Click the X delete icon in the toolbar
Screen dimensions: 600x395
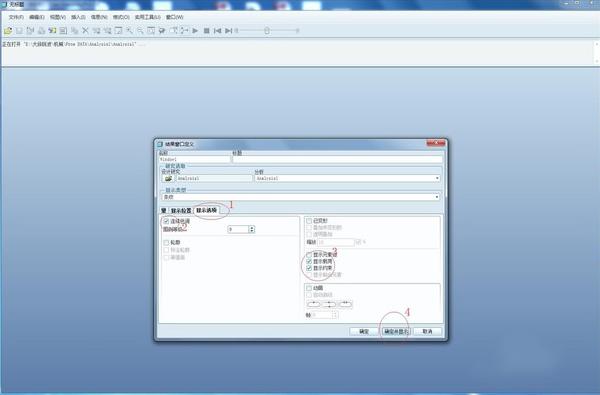pyautogui.click(x=85, y=31)
